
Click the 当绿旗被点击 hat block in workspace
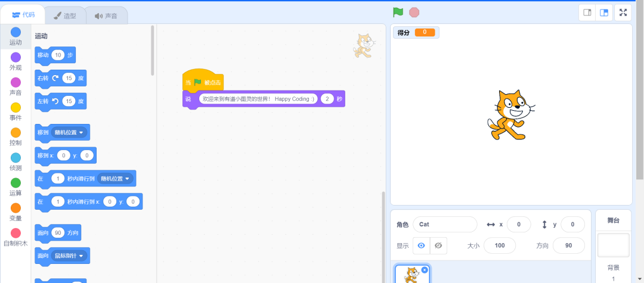(203, 80)
